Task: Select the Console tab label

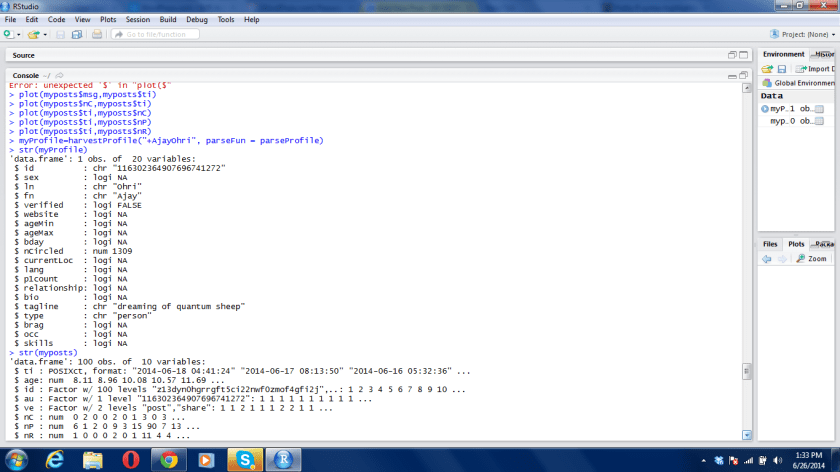Action: pyautogui.click(x=25, y=76)
